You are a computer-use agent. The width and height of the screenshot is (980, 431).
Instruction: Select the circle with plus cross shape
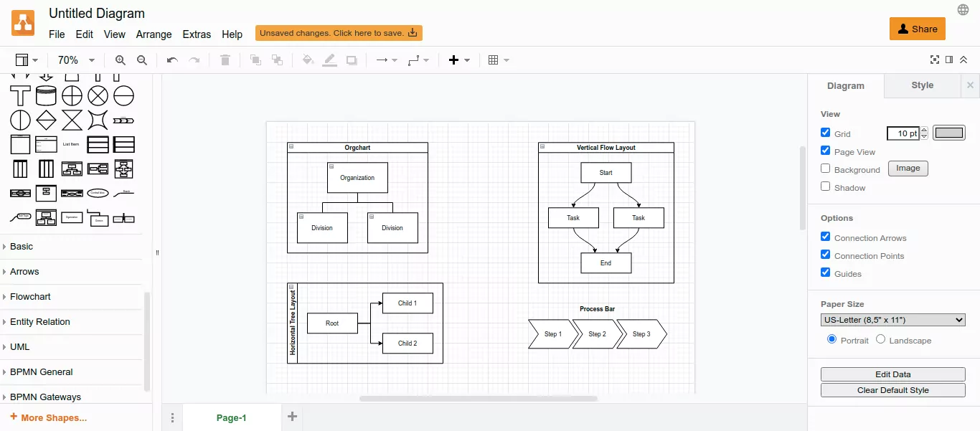[x=72, y=95]
